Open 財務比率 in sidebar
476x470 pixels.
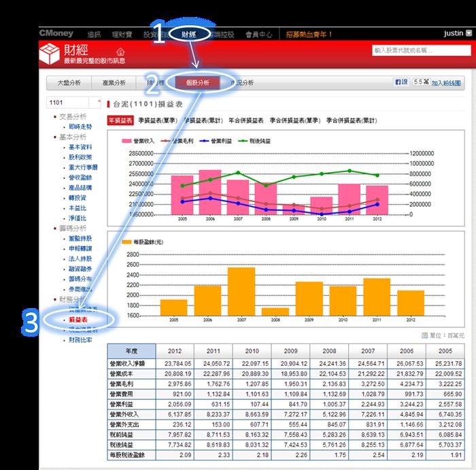tap(80, 340)
